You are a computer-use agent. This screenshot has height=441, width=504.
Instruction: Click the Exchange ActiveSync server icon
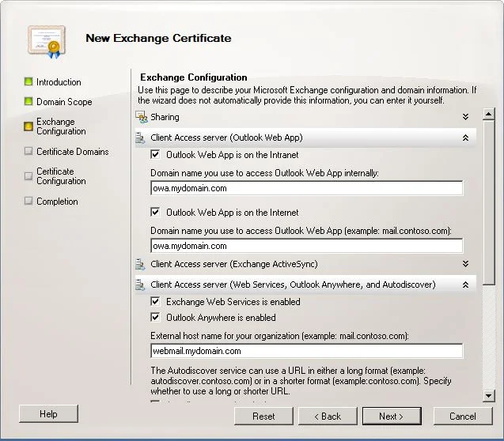(140, 264)
